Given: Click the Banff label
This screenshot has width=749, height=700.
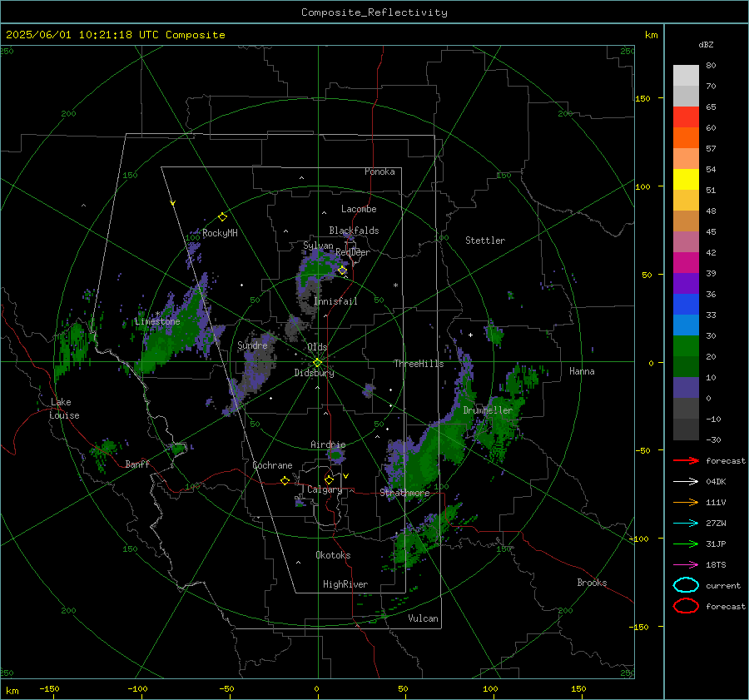Looking at the screenshot, I should tap(137, 464).
